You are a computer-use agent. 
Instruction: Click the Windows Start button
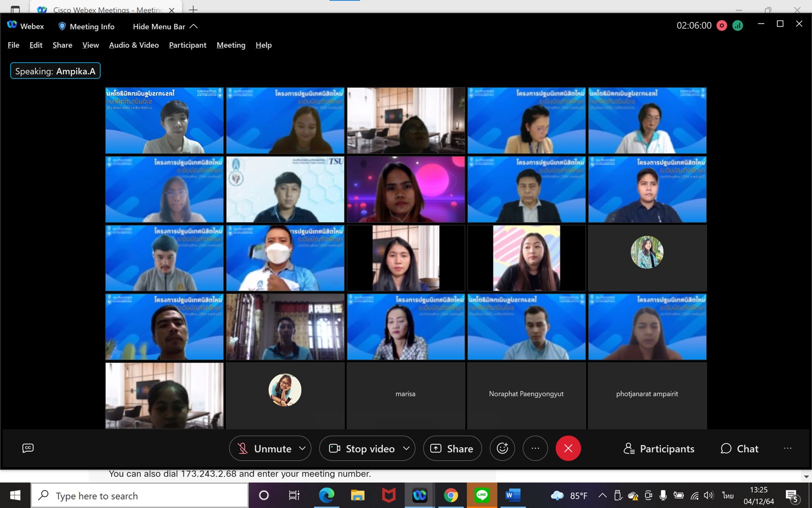click(x=15, y=495)
